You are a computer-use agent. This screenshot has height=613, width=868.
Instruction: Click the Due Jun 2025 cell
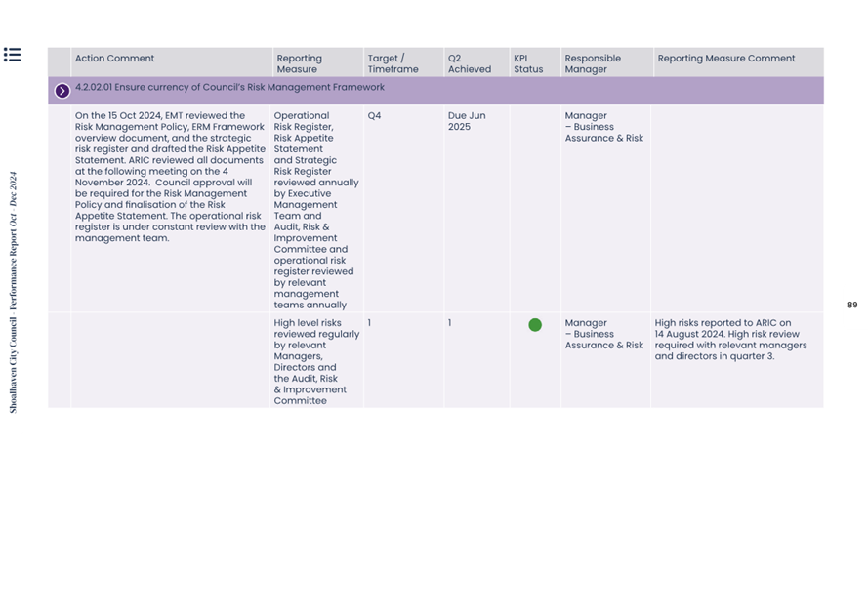coord(467,121)
